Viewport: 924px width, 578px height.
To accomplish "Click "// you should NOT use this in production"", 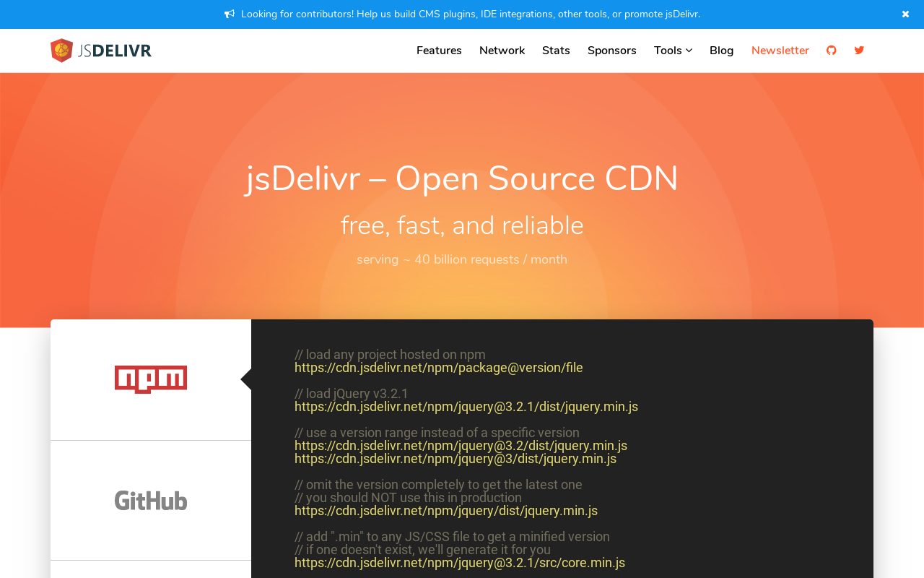I will [408, 498].
